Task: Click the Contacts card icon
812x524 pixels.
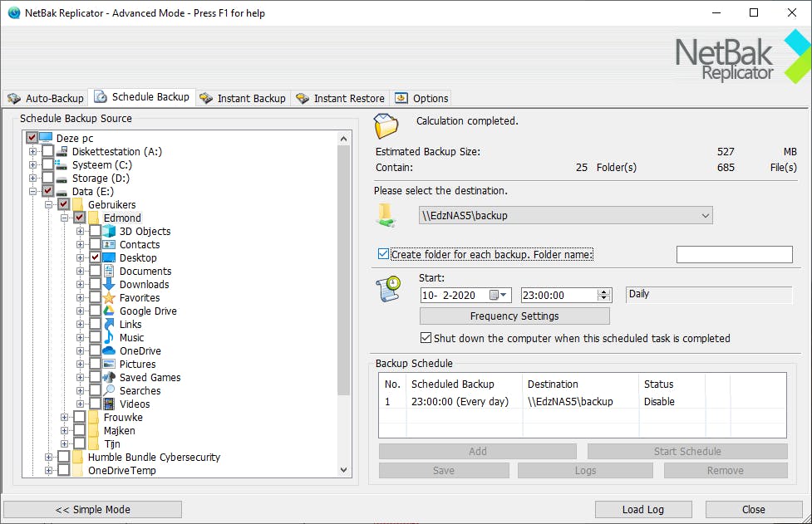Action: [109, 245]
